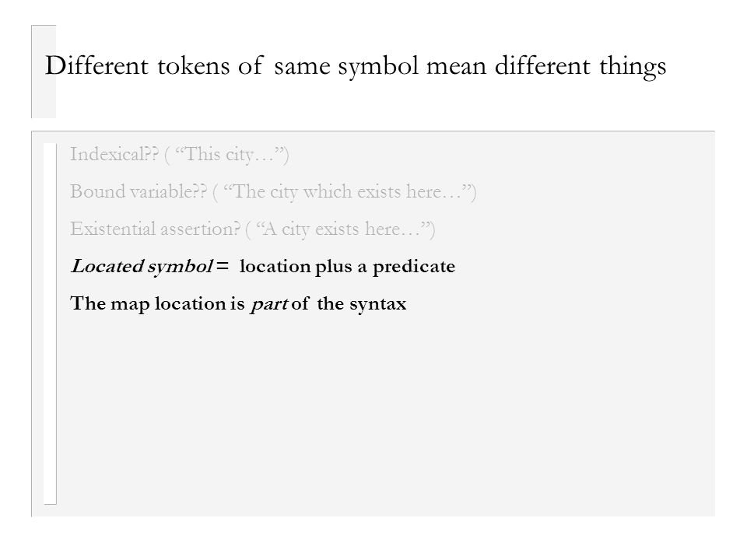Click the italic 'Located symbol' phrase
Screen dimensions: 747x560
pos(142,266)
